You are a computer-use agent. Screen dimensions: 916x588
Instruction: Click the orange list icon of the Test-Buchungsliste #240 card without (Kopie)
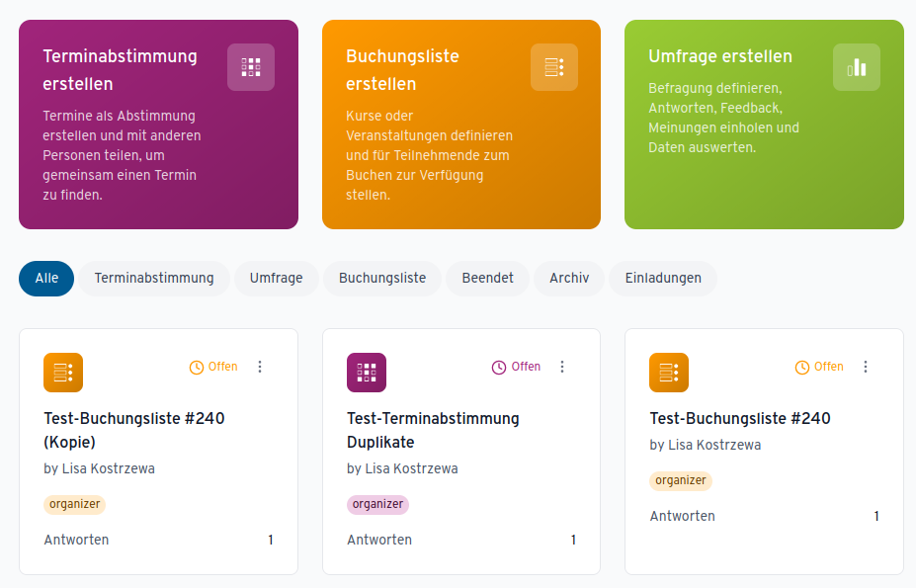click(669, 373)
